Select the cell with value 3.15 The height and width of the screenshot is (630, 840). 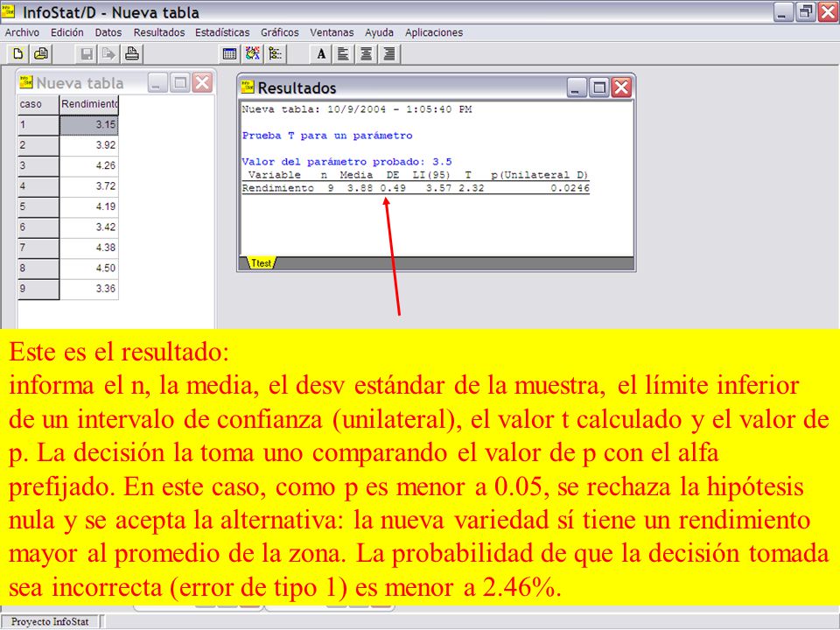(89, 125)
